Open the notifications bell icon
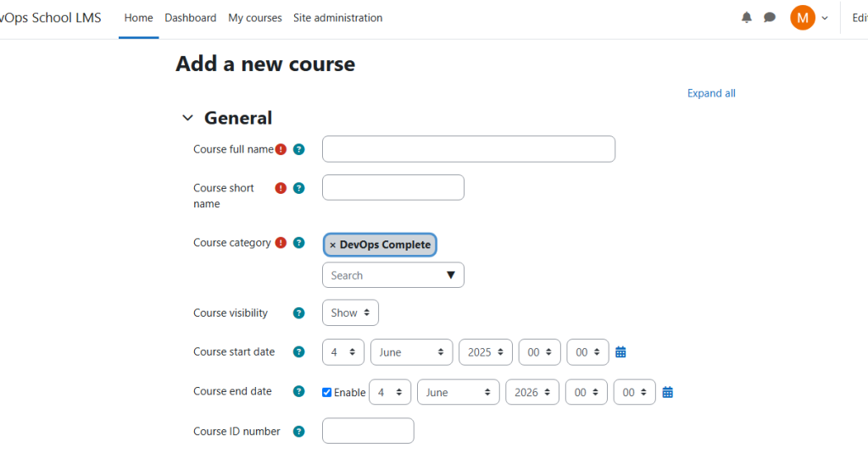The width and height of the screenshot is (868, 453). [746, 18]
